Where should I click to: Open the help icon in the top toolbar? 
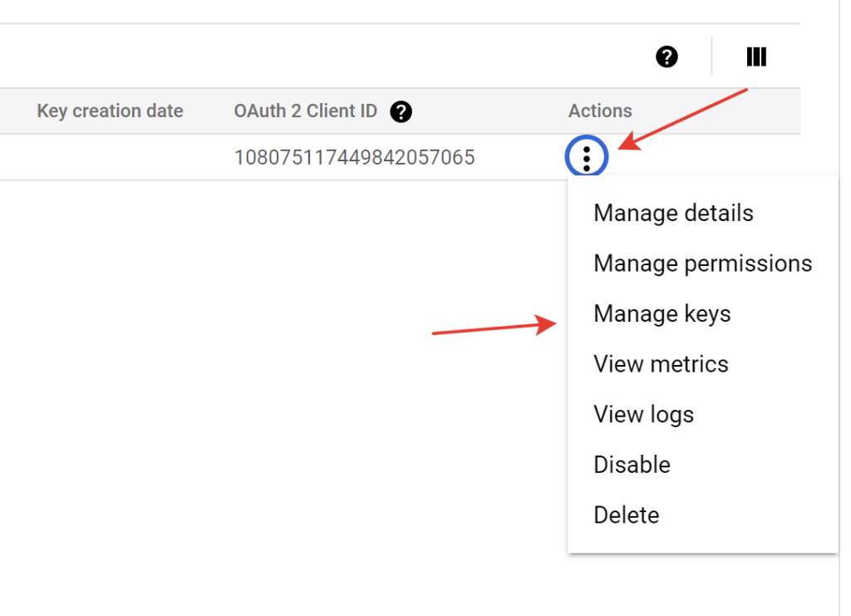pyautogui.click(x=667, y=57)
